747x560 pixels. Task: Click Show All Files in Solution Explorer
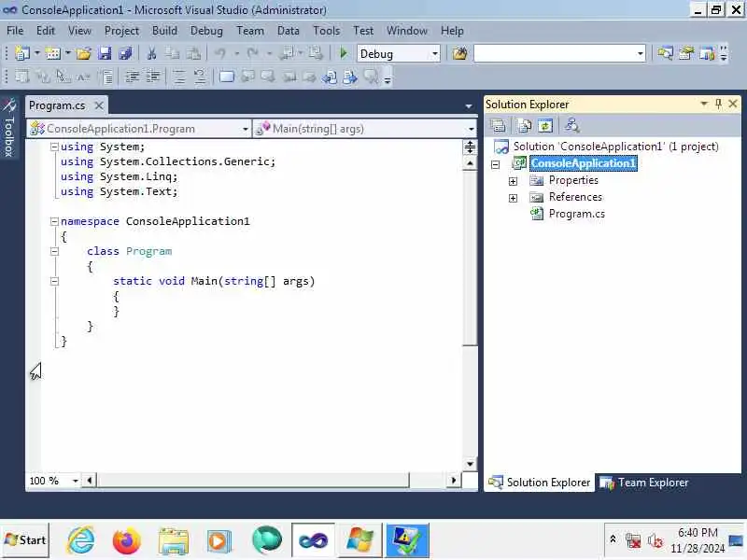[525, 126]
